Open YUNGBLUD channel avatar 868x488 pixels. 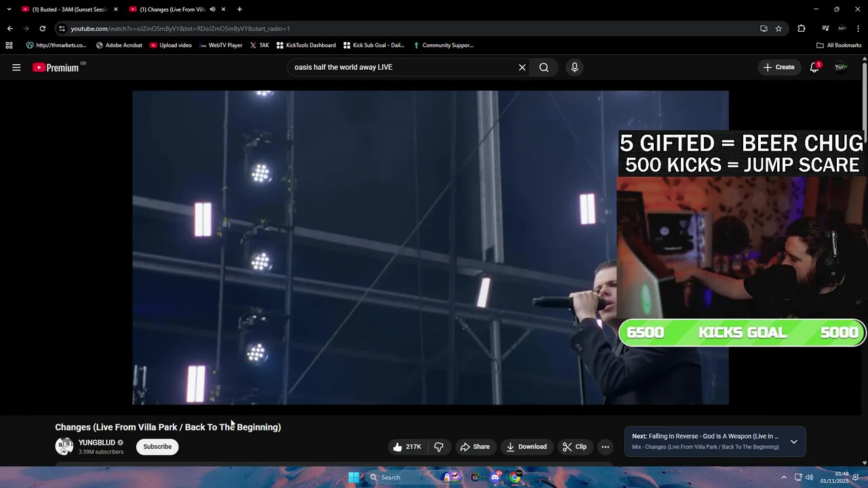pyautogui.click(x=64, y=447)
